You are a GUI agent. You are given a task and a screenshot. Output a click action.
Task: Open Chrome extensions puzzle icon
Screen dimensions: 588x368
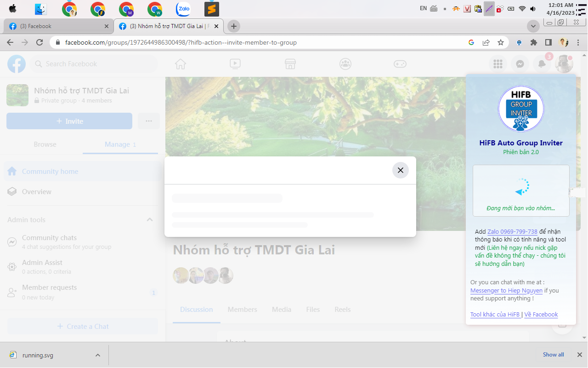pyautogui.click(x=534, y=42)
